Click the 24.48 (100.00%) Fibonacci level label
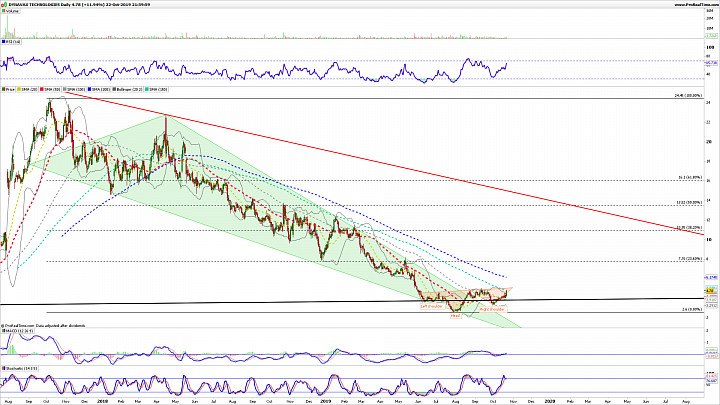Viewport: 720px width, 405px height. click(688, 96)
